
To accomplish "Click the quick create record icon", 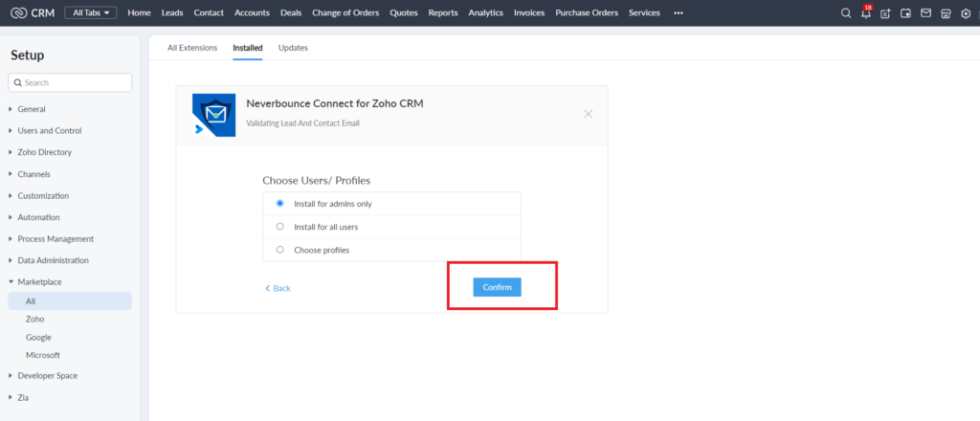I will (x=885, y=13).
